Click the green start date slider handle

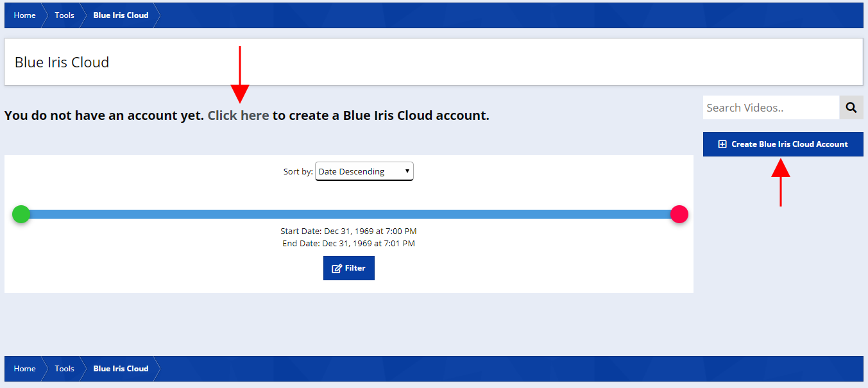(21, 214)
